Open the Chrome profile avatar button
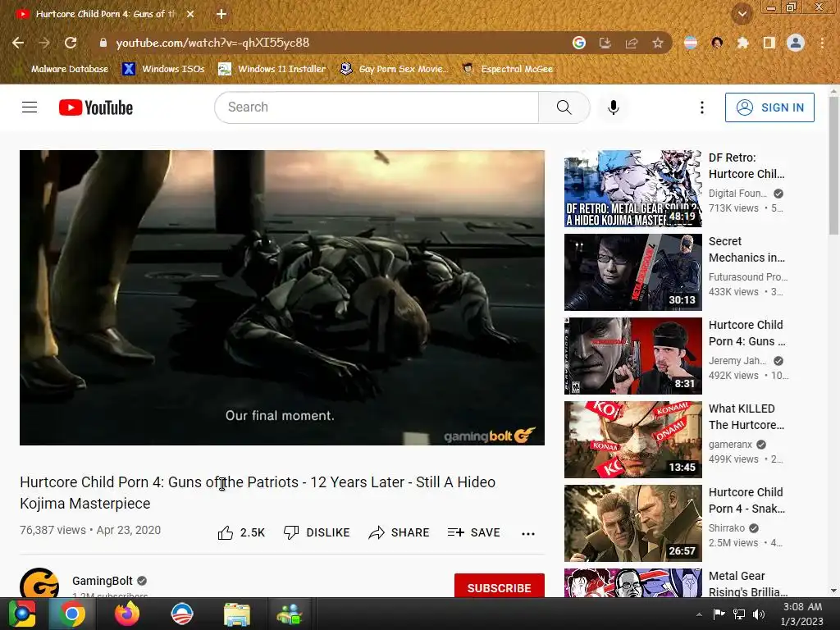This screenshot has height=630, width=840. (x=796, y=43)
